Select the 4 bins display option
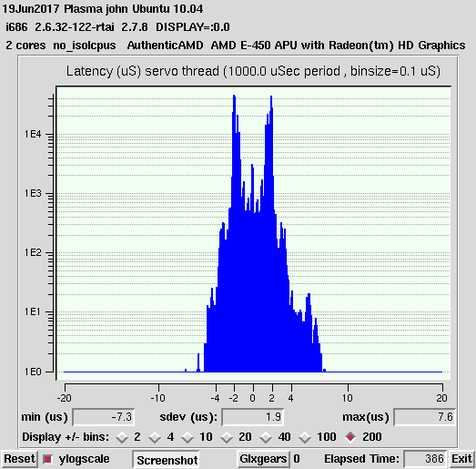The height and width of the screenshot is (469, 476). point(155,437)
